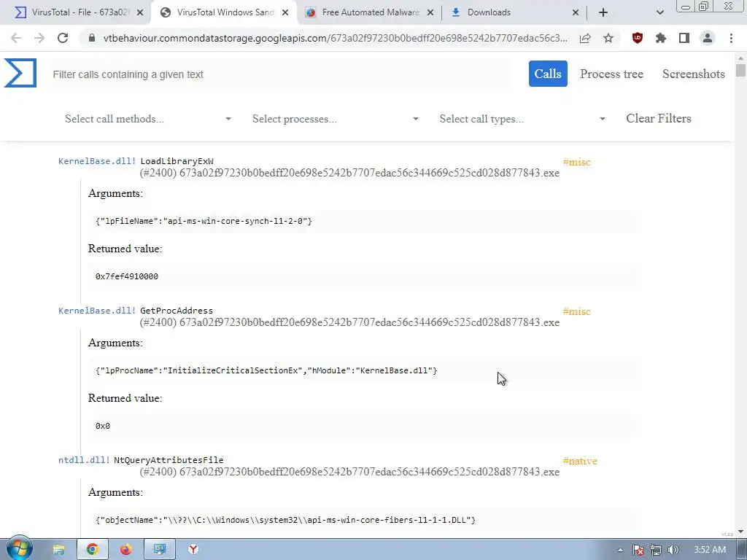
Task: Open the Process tree view
Action: 612,74
